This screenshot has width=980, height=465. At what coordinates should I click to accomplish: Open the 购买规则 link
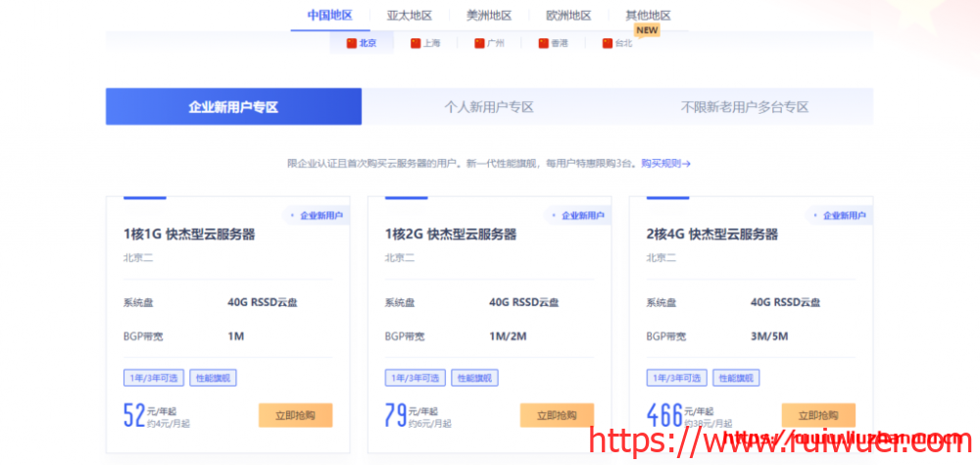(x=665, y=163)
